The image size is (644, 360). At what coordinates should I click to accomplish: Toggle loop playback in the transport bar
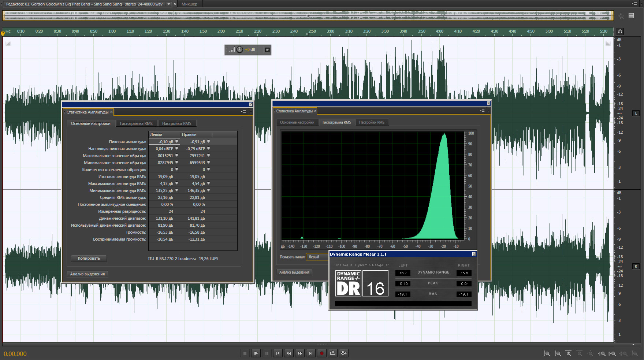point(332,353)
